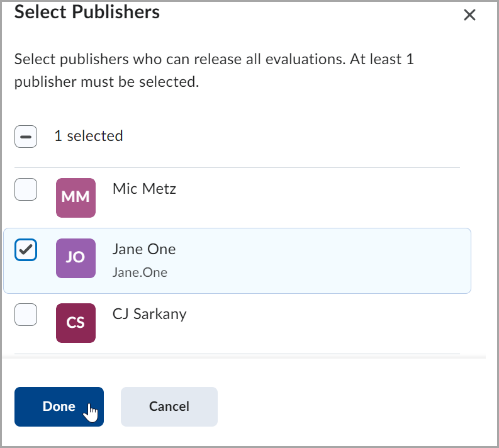The height and width of the screenshot is (448, 499).
Task: Select the Mic Metz name label
Action: coord(144,189)
